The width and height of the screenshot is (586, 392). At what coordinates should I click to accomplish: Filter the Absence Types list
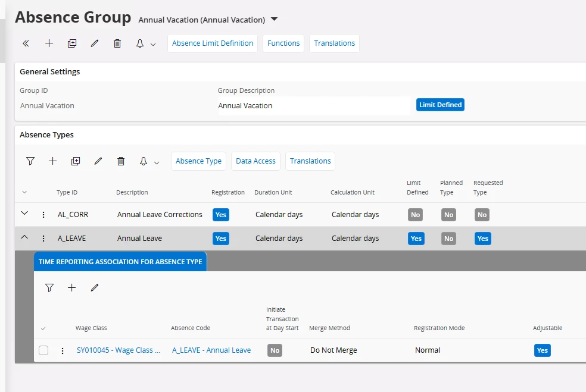click(x=30, y=161)
